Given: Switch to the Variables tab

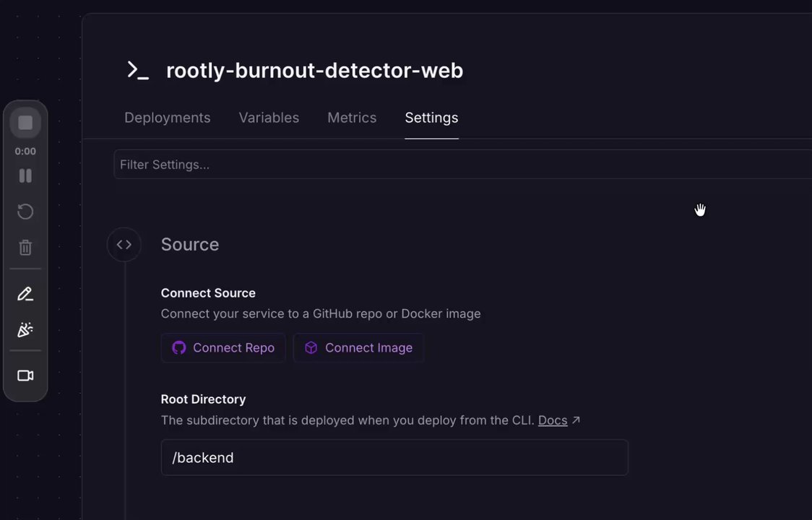Looking at the screenshot, I should click(x=269, y=118).
